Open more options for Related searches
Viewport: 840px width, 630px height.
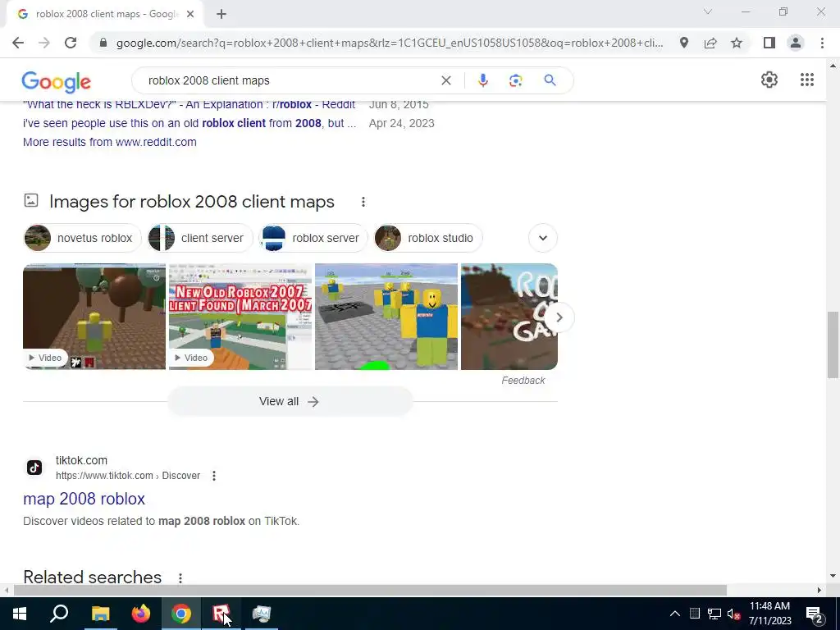[180, 578]
